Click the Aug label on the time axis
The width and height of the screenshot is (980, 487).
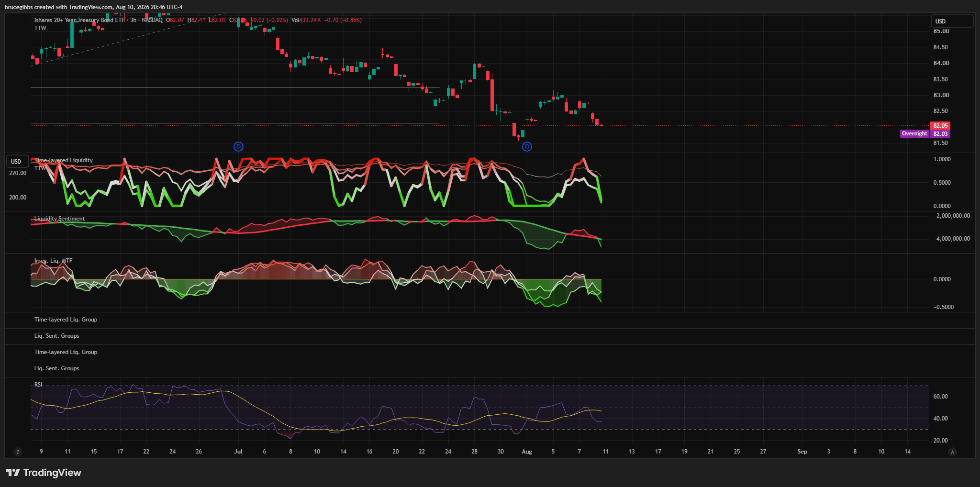[527, 452]
